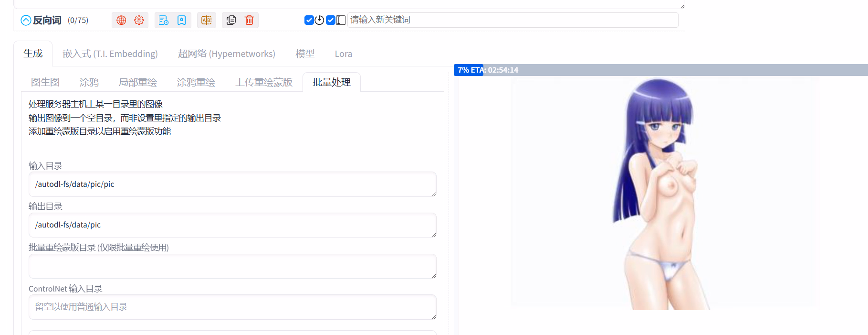Screen dimensions: 868x335
Task: Select the 上传重绘蒙版 sub-tab
Action: point(264,82)
